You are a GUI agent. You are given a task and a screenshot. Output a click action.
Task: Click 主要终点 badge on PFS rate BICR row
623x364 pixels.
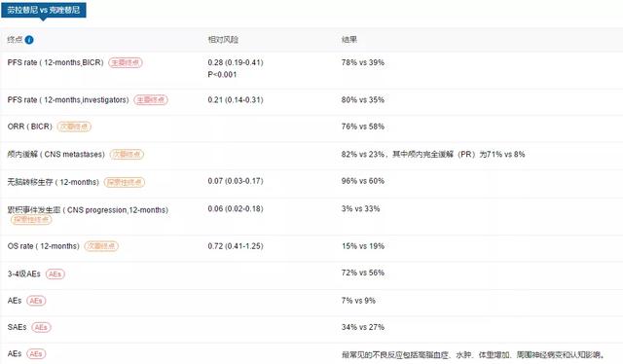point(126,63)
